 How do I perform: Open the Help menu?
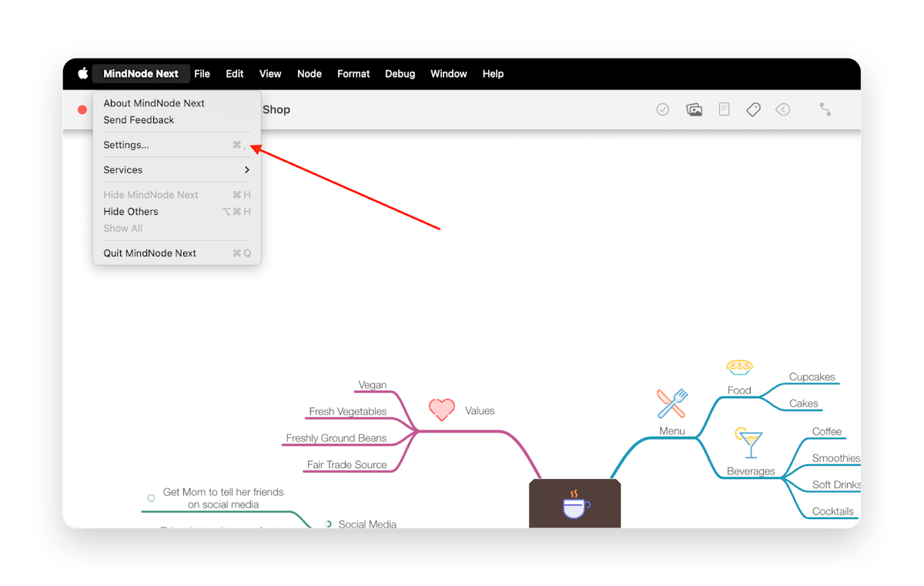click(493, 74)
